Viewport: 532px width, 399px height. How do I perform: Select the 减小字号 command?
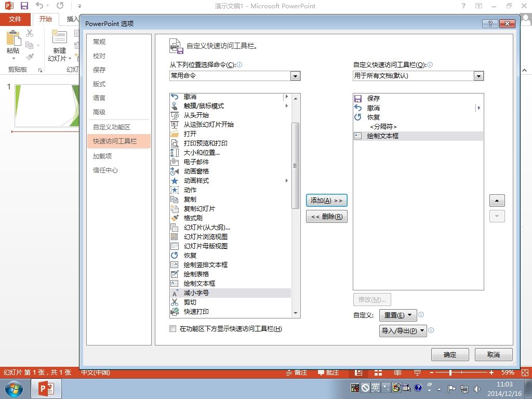230,293
